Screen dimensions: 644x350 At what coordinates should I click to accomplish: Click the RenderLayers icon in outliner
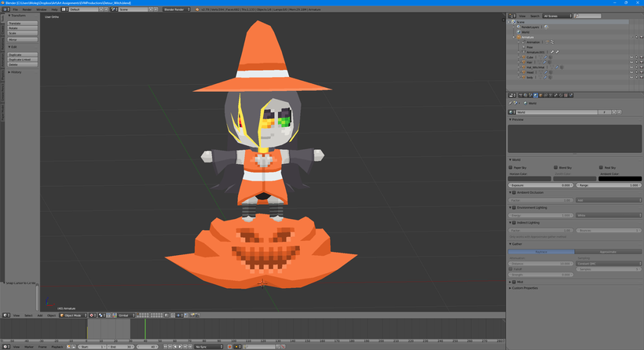[519, 27]
